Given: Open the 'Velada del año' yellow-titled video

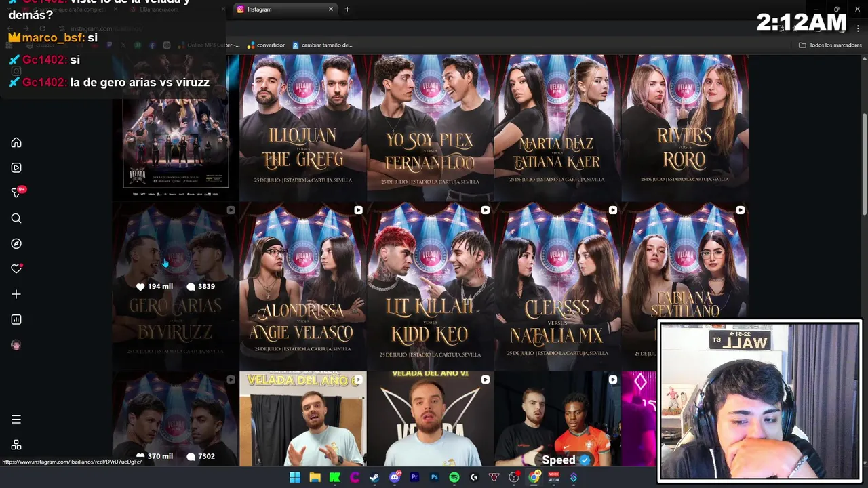Looking at the screenshot, I should (x=302, y=419).
